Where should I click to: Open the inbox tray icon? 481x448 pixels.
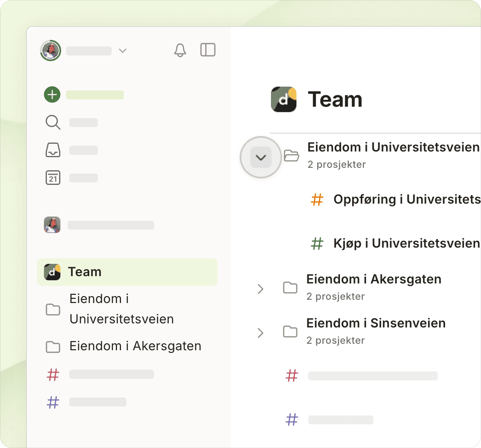pos(53,150)
